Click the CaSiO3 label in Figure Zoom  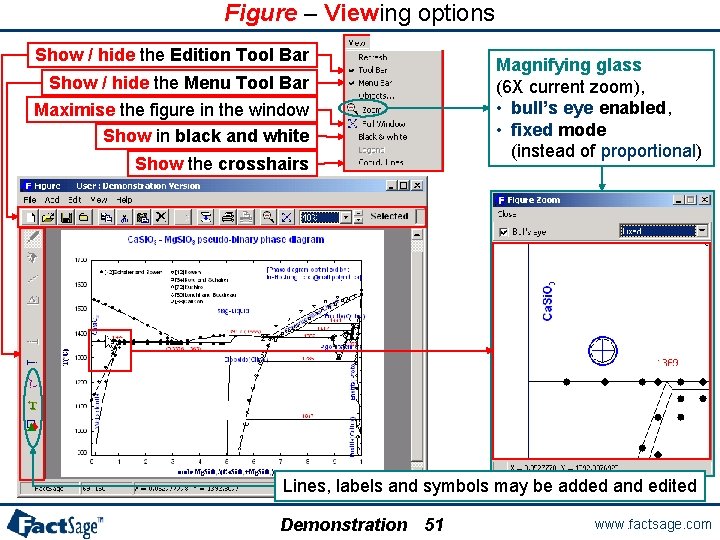click(548, 301)
